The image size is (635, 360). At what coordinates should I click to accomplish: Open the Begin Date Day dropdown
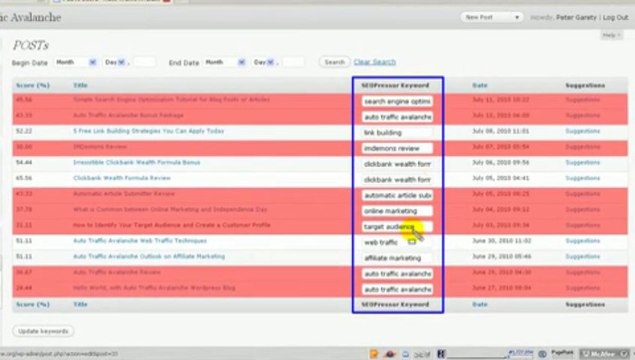[115, 62]
